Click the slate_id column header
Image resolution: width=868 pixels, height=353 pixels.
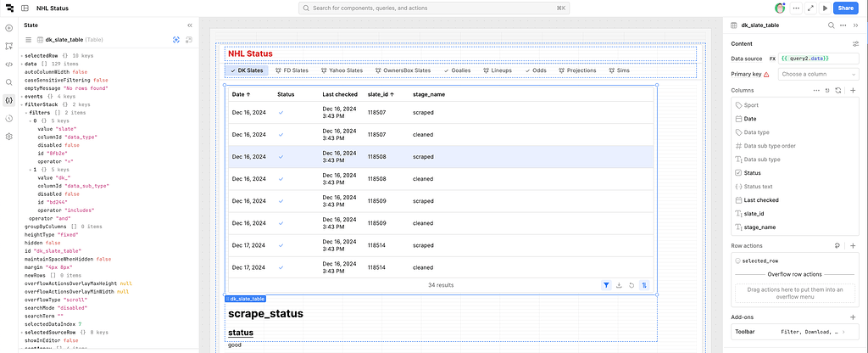coord(381,95)
